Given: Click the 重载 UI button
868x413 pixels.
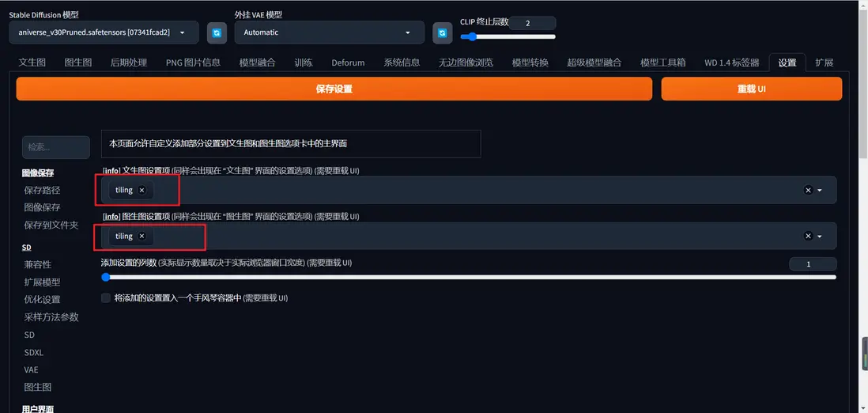Looking at the screenshot, I should coord(751,89).
